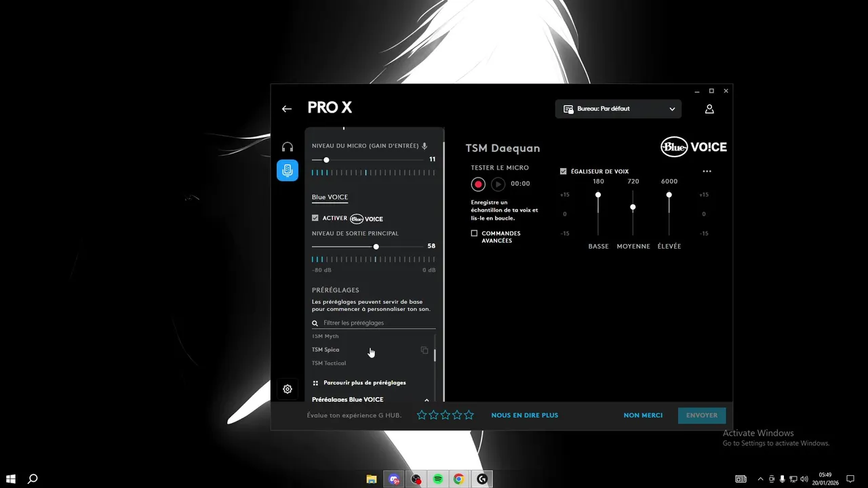
Task: Rate G HUB five stars
Action: point(469,415)
